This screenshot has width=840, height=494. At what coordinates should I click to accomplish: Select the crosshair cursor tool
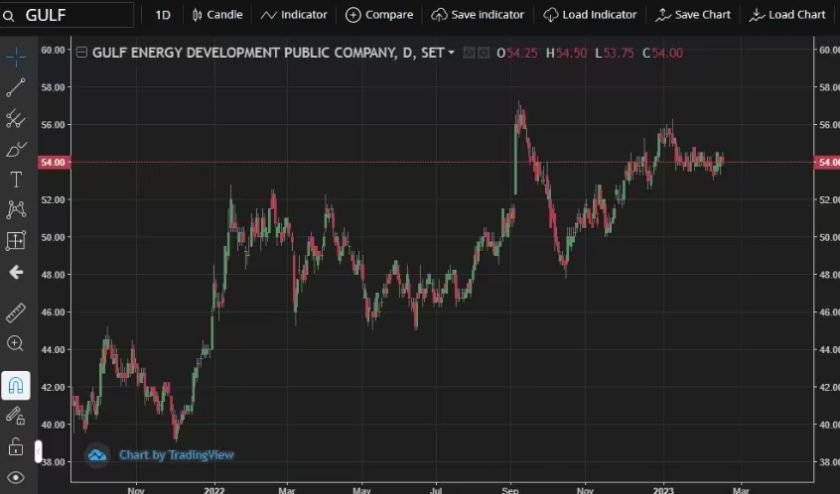[x=16, y=57]
